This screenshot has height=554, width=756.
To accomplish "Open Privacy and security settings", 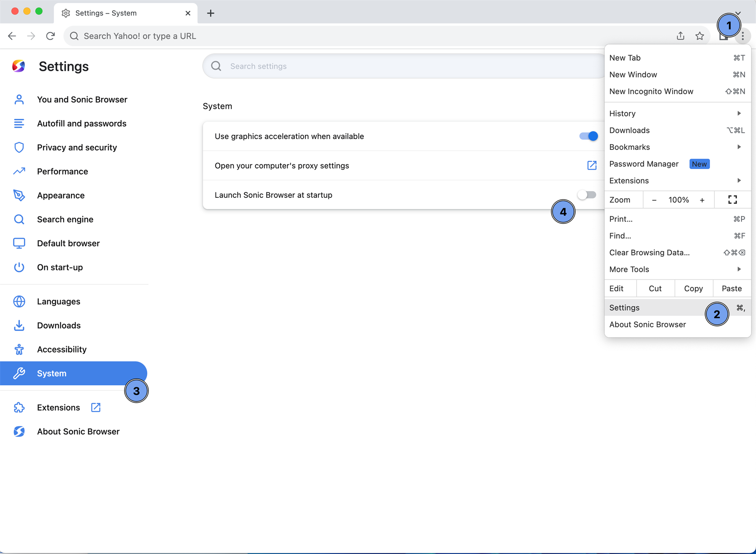I will 77,147.
